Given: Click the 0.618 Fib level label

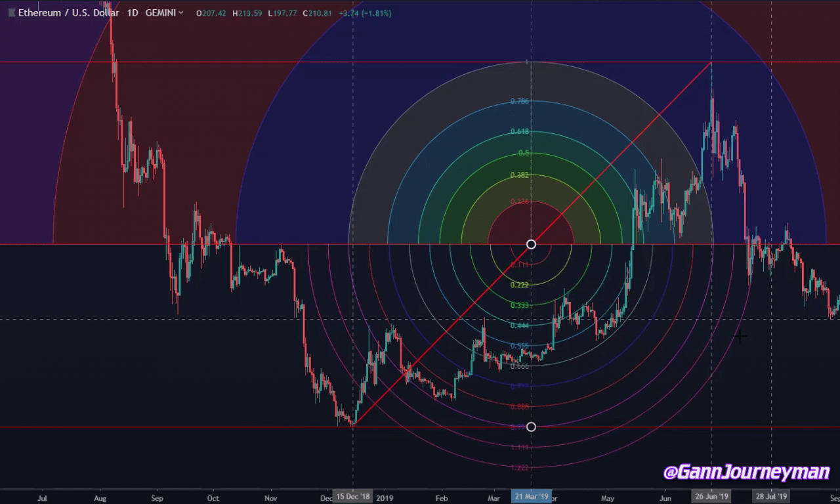Looking at the screenshot, I should click(520, 132).
